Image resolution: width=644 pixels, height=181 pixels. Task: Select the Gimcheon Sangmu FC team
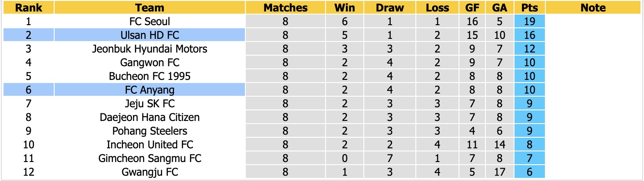coord(150,158)
